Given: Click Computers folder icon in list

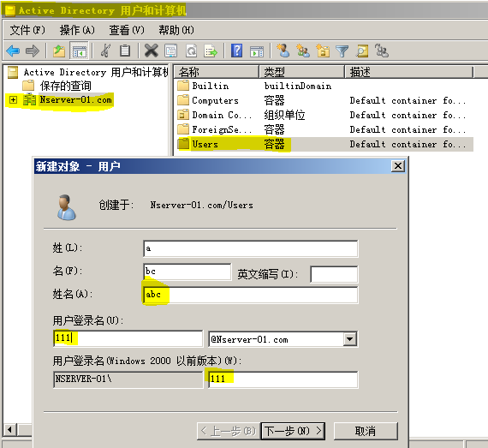Looking at the screenshot, I should pyautogui.click(x=183, y=100).
